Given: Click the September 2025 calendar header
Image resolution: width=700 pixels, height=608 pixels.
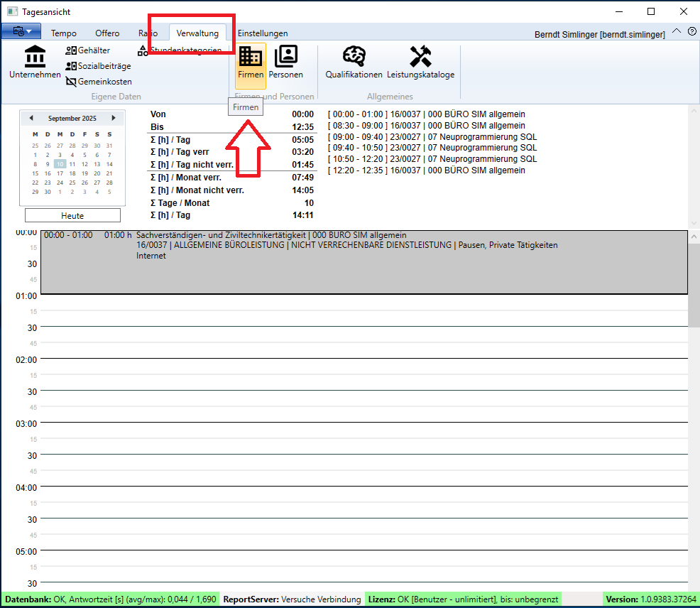Looking at the screenshot, I should [72, 119].
